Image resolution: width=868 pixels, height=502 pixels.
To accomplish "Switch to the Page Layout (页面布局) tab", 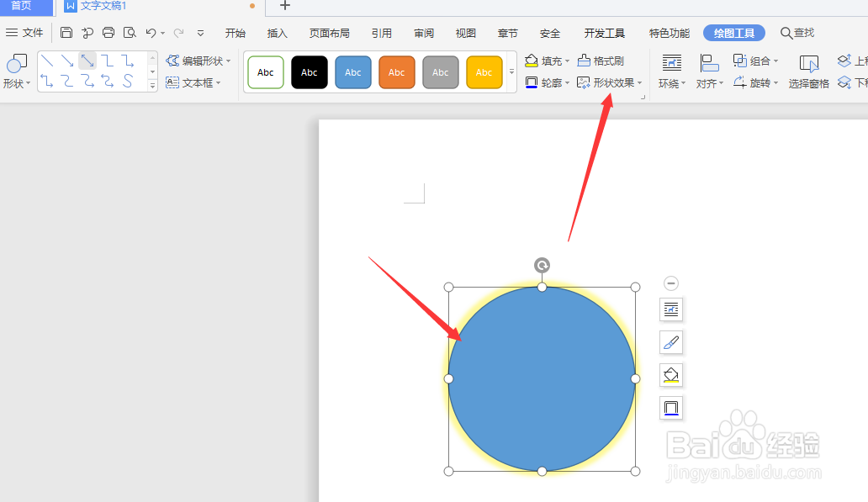I will point(330,33).
